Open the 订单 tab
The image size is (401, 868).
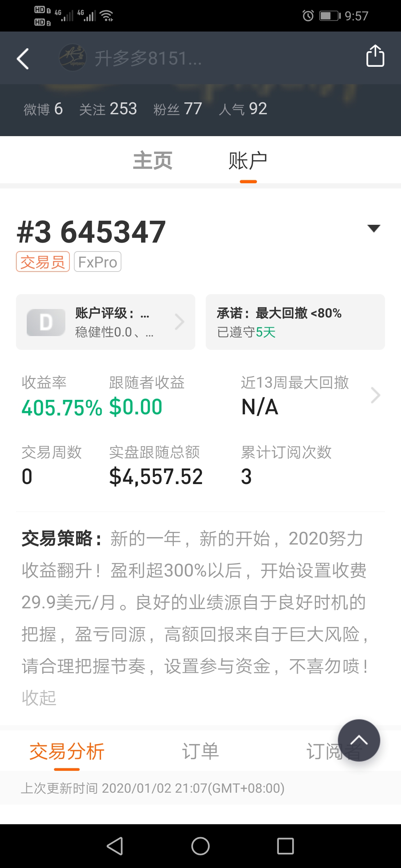click(x=200, y=751)
